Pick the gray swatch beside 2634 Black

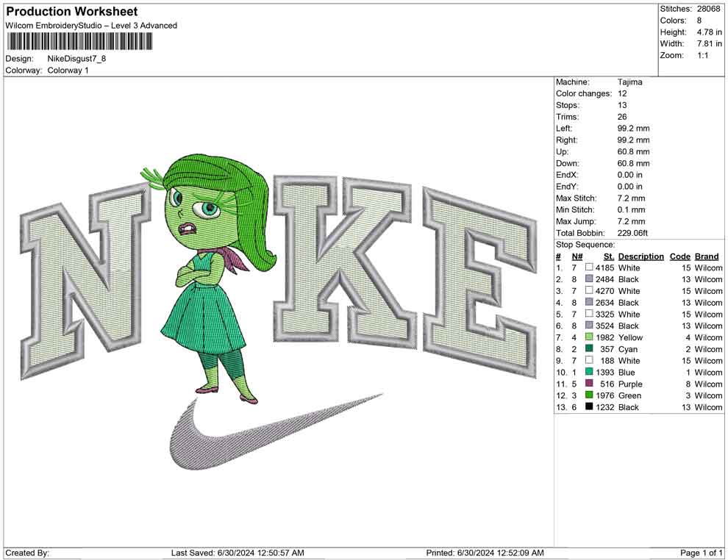[x=589, y=301]
